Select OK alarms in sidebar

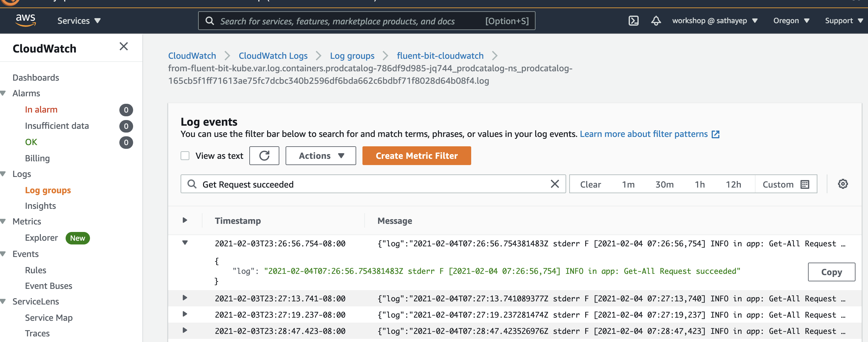pyautogui.click(x=31, y=142)
